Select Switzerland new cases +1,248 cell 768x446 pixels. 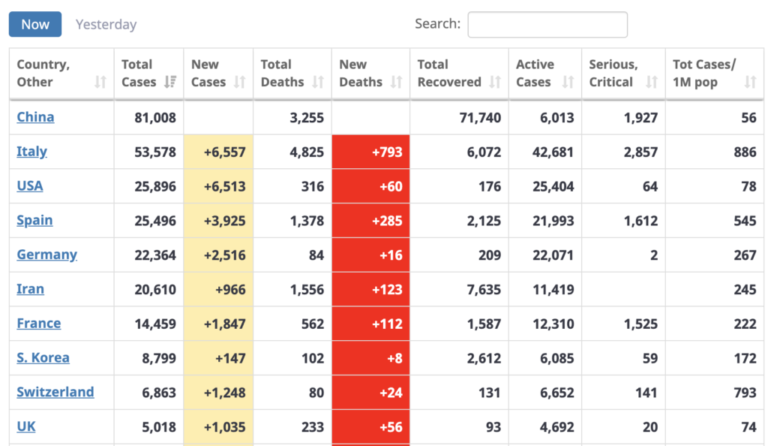pos(218,392)
